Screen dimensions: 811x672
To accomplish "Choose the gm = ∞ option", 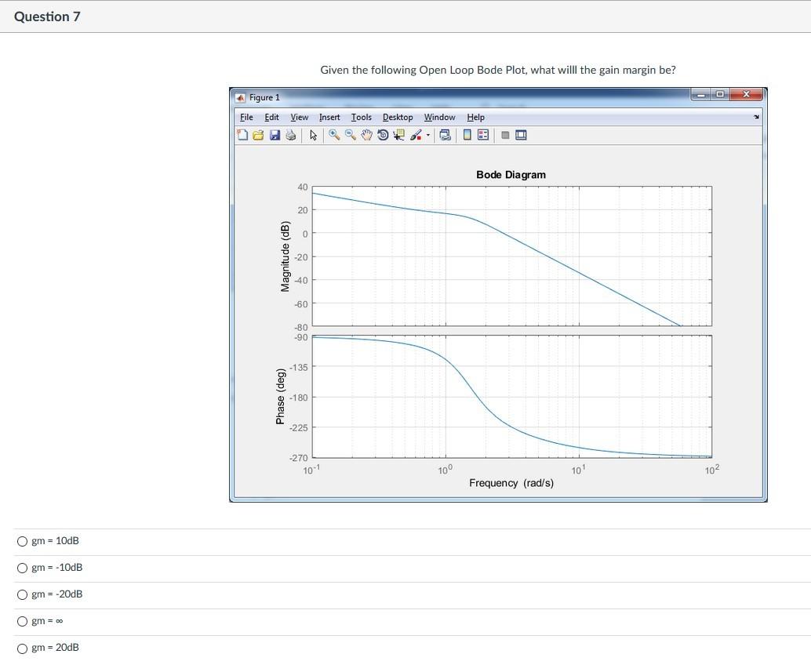I will (x=22, y=620).
